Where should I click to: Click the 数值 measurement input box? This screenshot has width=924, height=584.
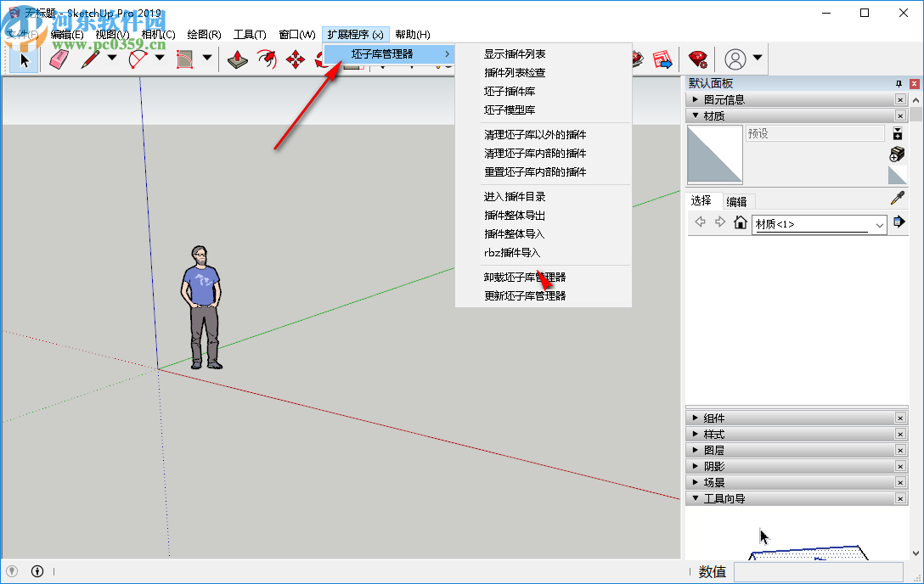(x=819, y=572)
